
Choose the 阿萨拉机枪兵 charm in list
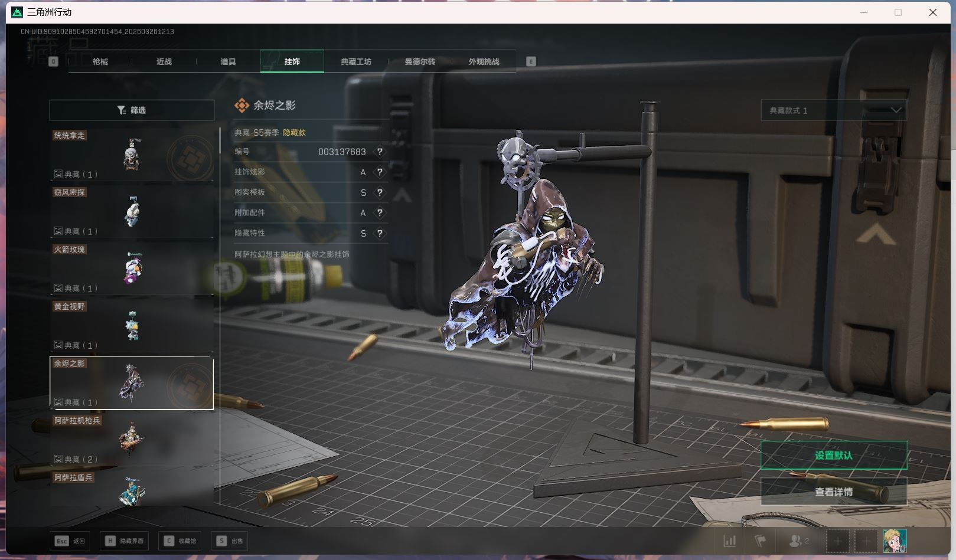point(132,439)
